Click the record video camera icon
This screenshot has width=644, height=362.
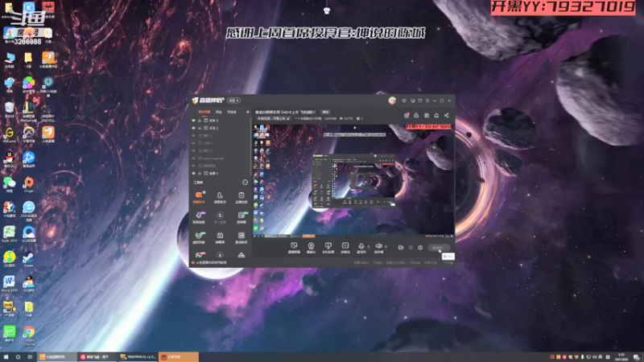tap(401, 248)
